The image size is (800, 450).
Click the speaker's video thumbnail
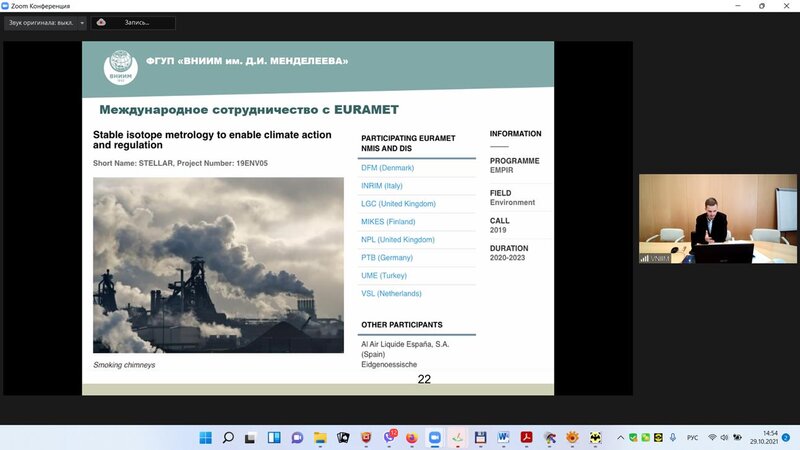point(718,219)
